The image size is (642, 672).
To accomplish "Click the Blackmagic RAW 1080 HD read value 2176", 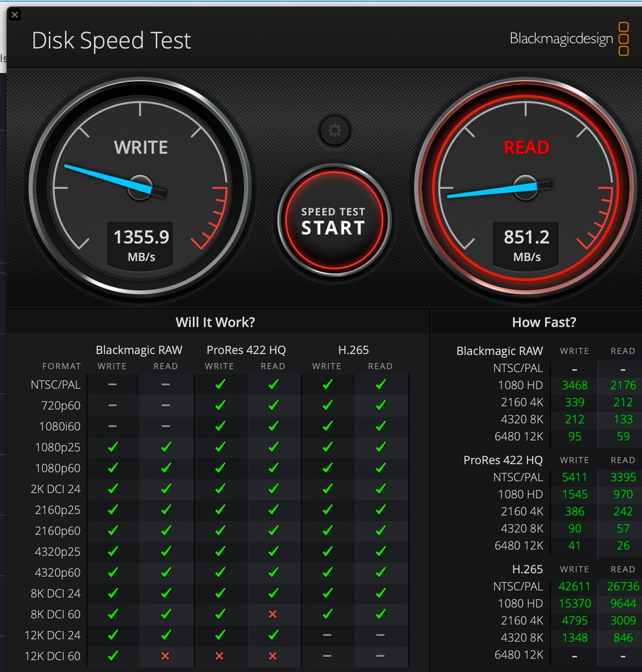I will (623, 385).
